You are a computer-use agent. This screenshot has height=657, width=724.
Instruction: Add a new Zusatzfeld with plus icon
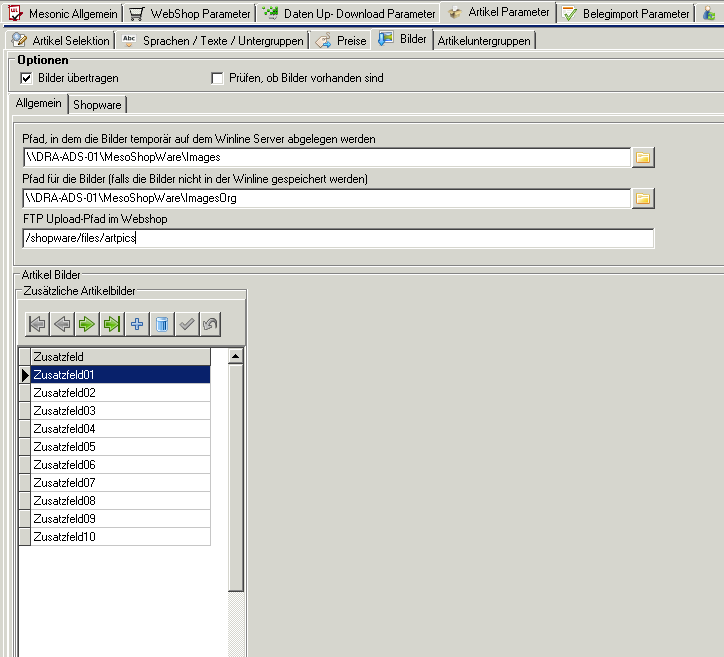tap(136, 324)
